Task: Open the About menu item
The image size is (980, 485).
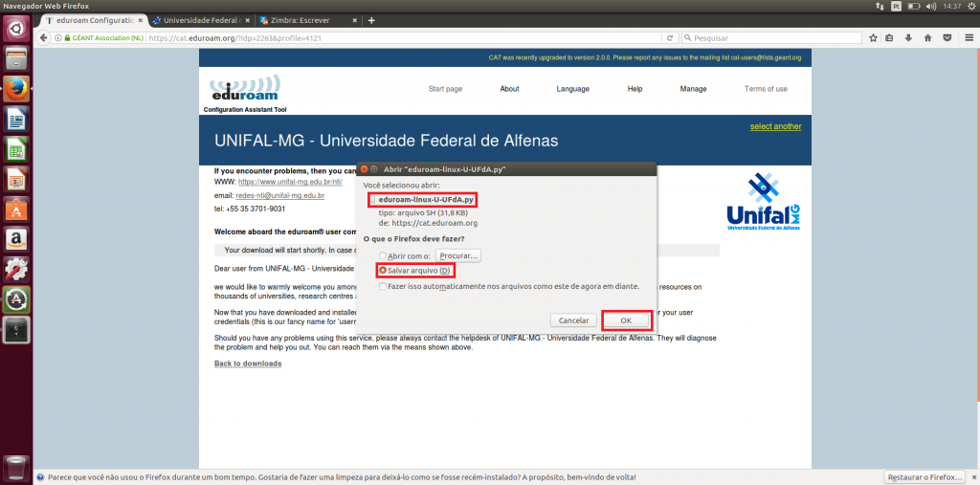Action: (509, 89)
